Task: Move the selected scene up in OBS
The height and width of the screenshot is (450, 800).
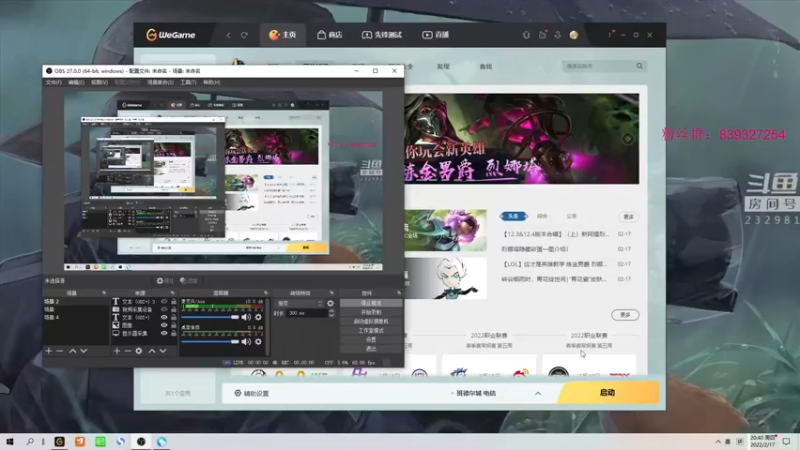Action: [72, 351]
